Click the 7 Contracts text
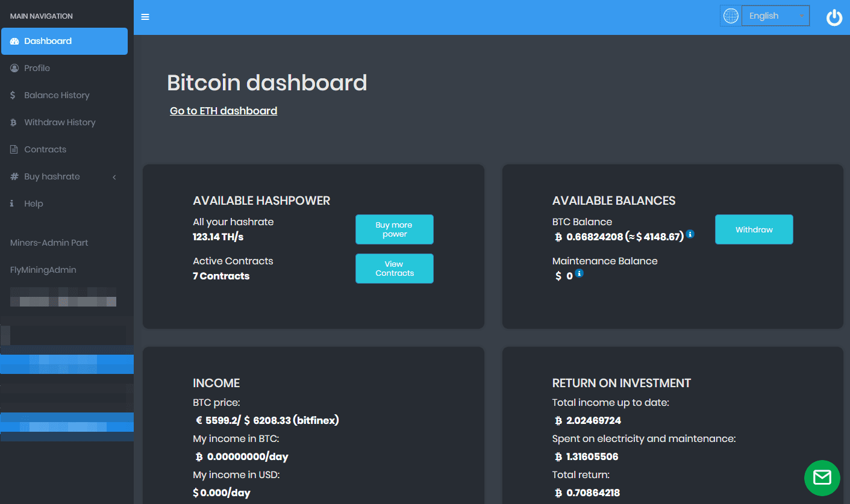Screen dimensions: 850x504 click(221, 276)
